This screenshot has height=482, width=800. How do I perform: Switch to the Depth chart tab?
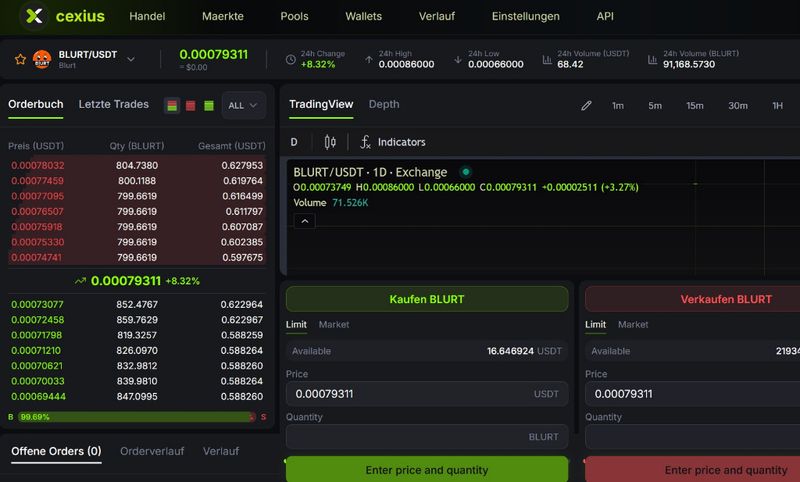384,105
